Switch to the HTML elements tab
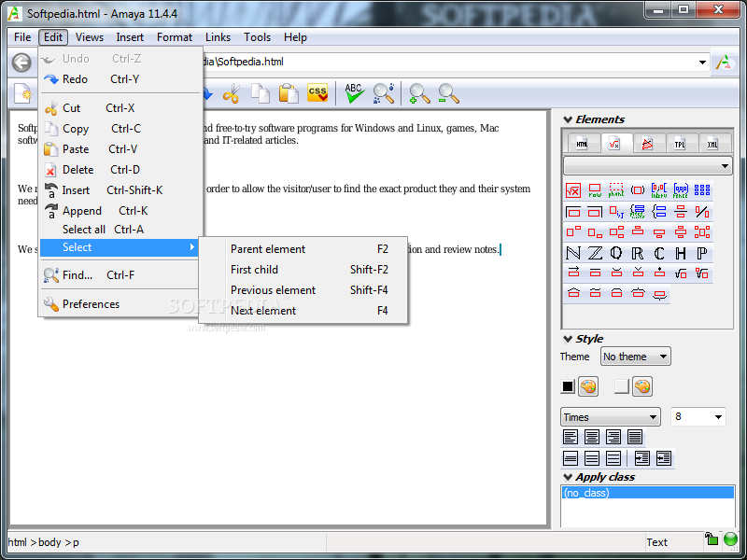747x560 pixels. click(x=582, y=144)
